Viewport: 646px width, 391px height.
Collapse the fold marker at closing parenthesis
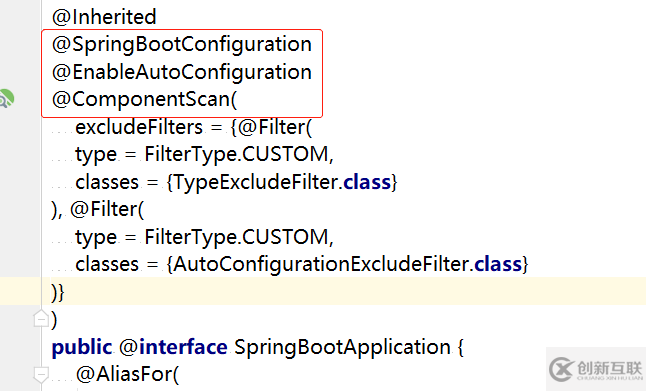41,319
